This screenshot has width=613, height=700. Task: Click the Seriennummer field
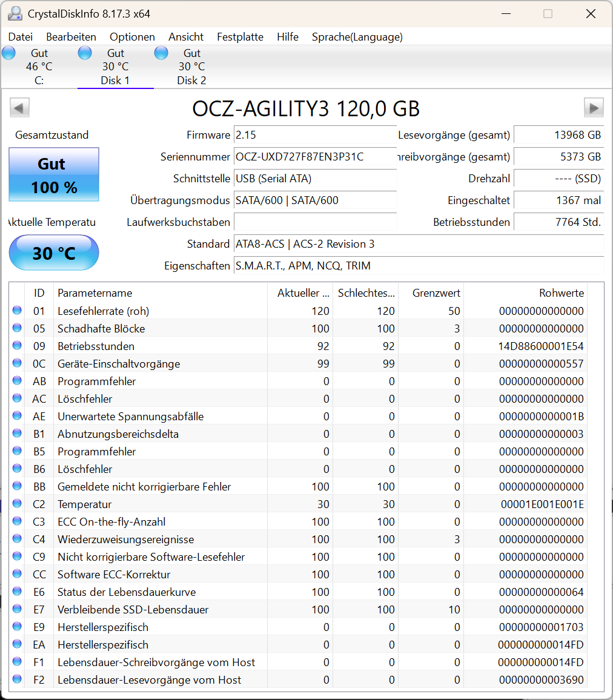pyautogui.click(x=315, y=157)
